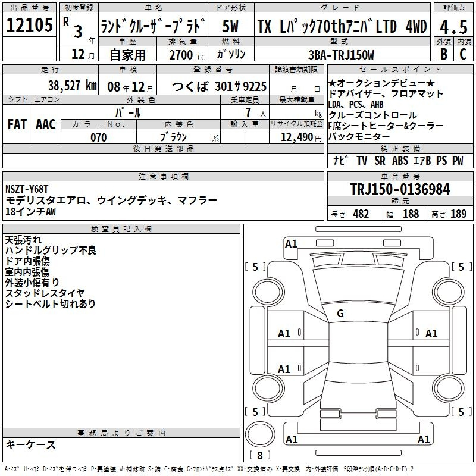Select the mileage 38,527 km

pos(72,86)
